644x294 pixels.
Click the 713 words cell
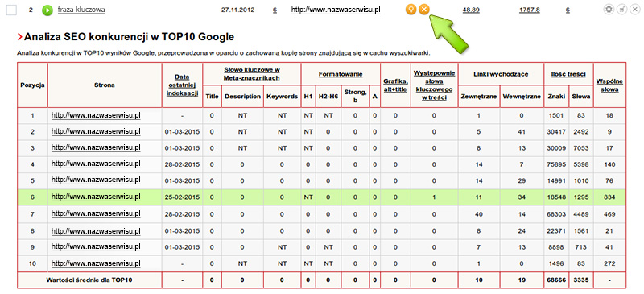point(580,247)
